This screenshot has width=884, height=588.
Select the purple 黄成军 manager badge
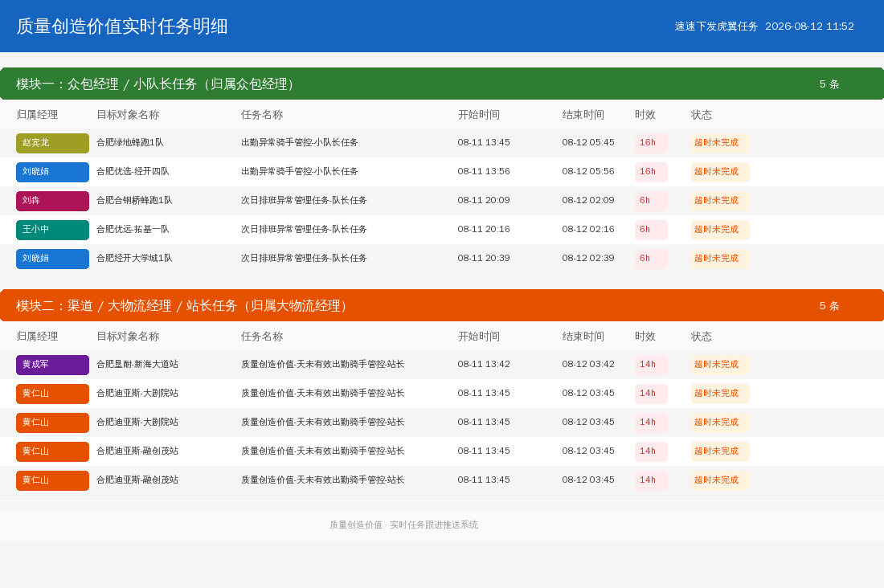(52, 365)
